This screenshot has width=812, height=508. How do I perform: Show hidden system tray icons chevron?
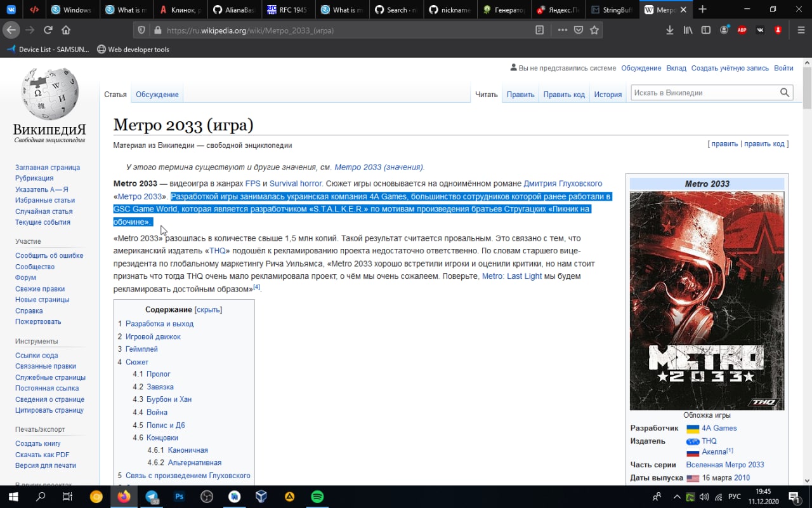click(677, 497)
